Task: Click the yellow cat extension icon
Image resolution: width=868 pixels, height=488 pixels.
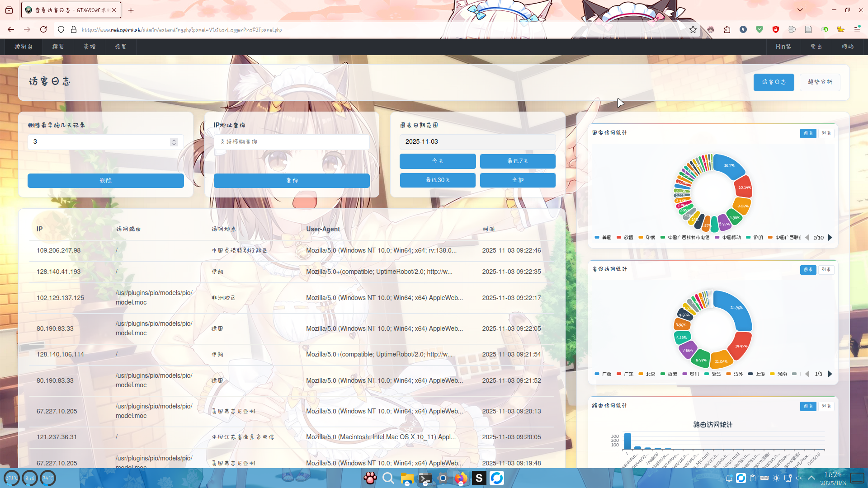Action: coord(840,29)
